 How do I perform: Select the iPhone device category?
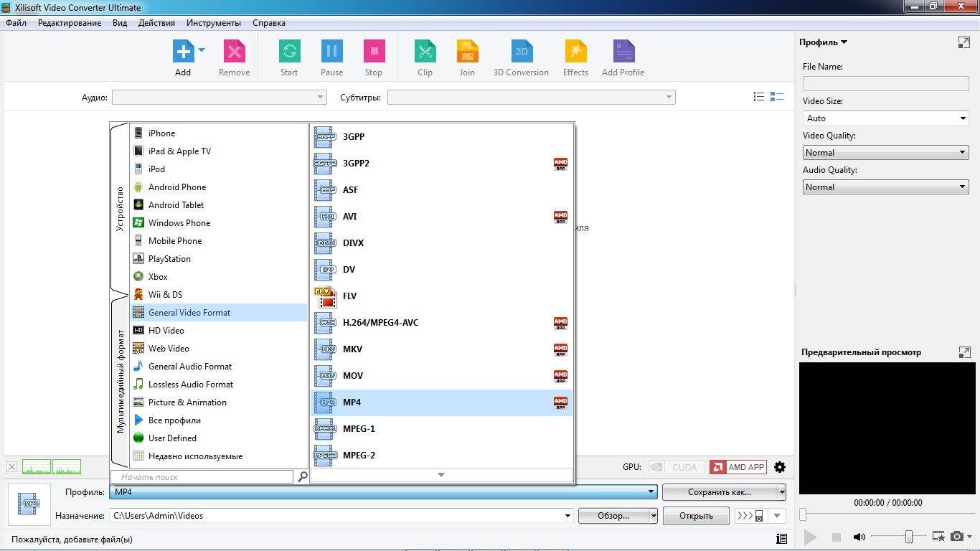point(219,133)
